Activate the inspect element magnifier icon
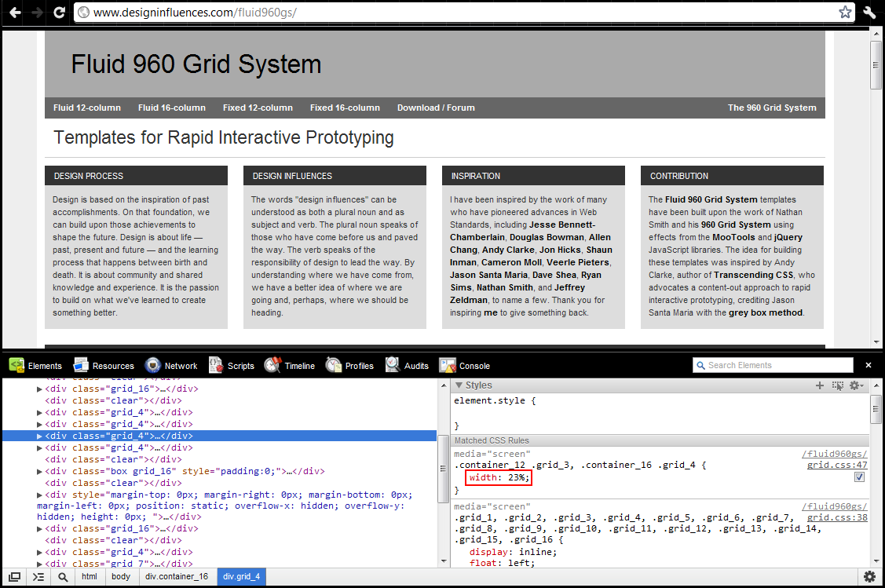This screenshot has height=588, width=885. click(63, 577)
